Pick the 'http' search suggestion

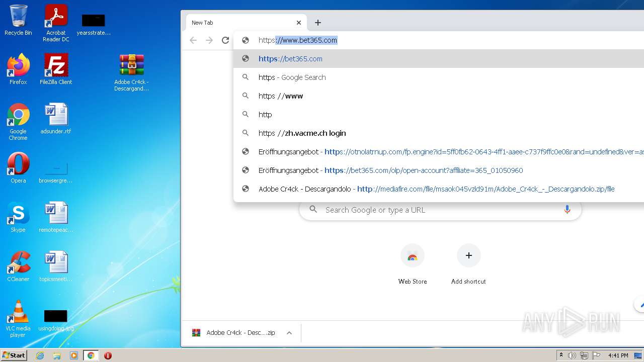439,115
